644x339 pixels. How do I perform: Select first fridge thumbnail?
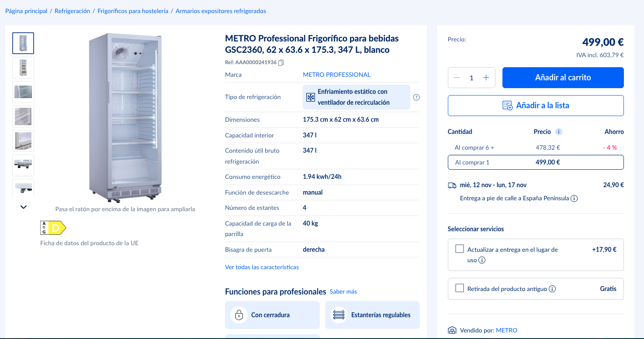pyautogui.click(x=23, y=43)
